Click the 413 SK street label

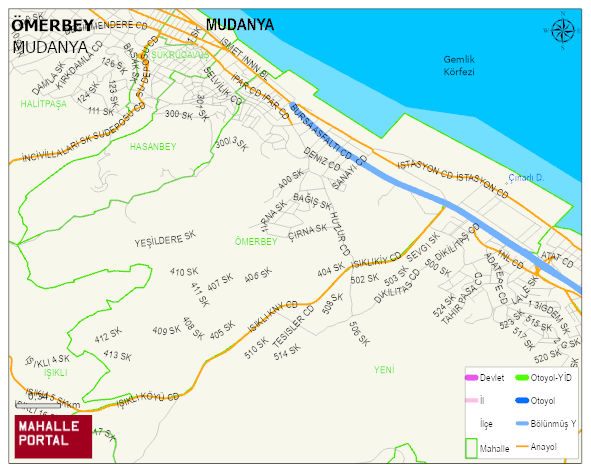pos(117,355)
